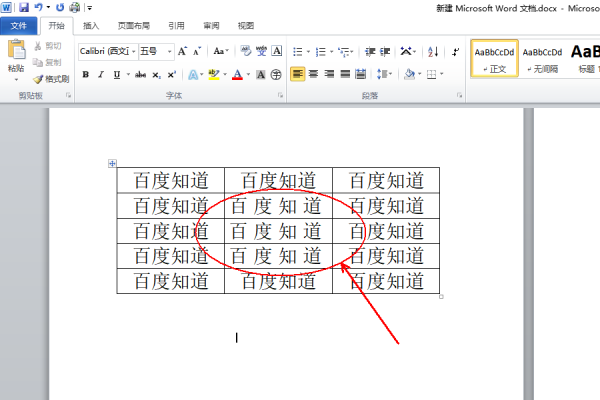Toggle underline formatting
The height and width of the screenshot is (400, 600).
click(117, 75)
